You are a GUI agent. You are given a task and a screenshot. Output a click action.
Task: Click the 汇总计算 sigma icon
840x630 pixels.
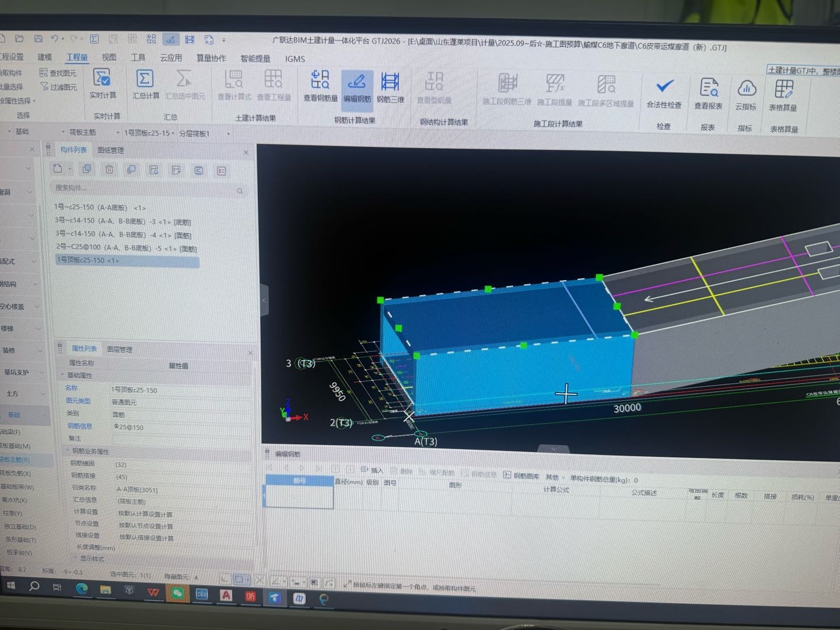tap(145, 79)
